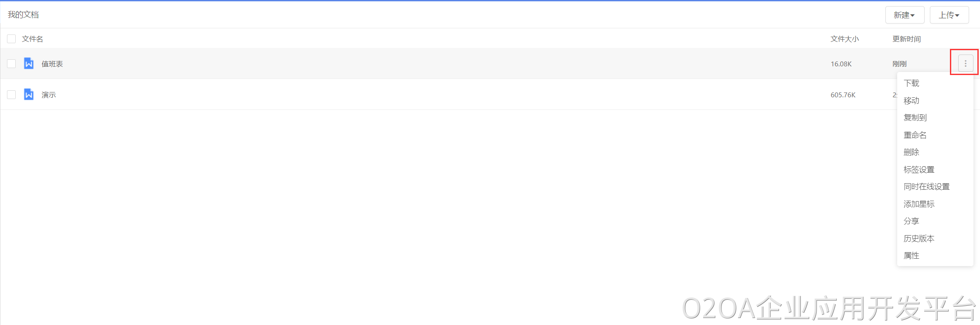Viewport: 980px width, 325px height.
Task: Toggle the select-all files checkbox
Action: pos(11,39)
